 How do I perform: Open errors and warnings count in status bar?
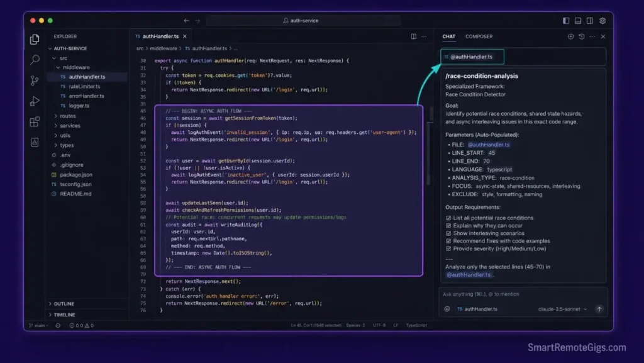coord(81,326)
